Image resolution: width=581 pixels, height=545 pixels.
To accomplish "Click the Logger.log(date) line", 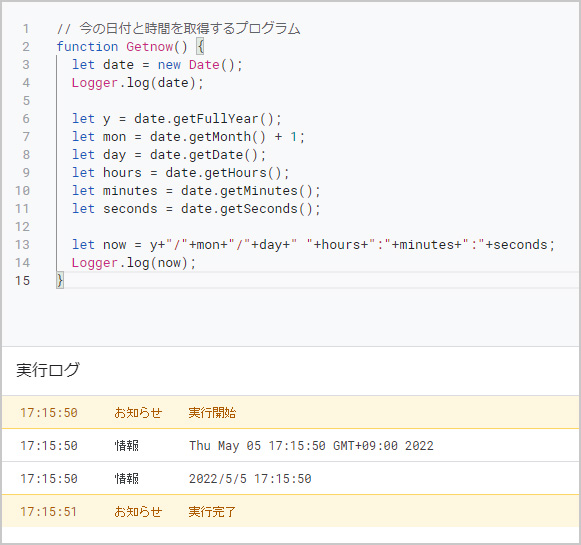I will tap(137, 83).
